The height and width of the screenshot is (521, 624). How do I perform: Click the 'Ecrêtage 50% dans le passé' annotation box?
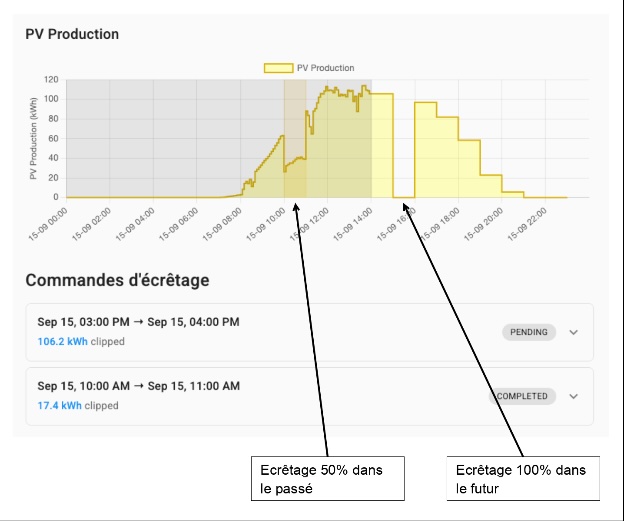(328, 478)
